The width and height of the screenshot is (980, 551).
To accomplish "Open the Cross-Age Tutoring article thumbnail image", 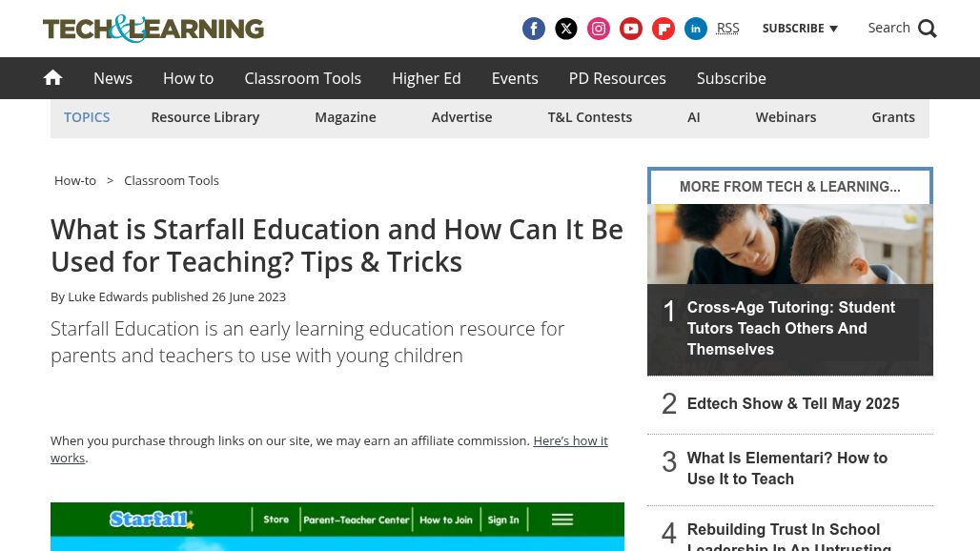I will [790, 244].
